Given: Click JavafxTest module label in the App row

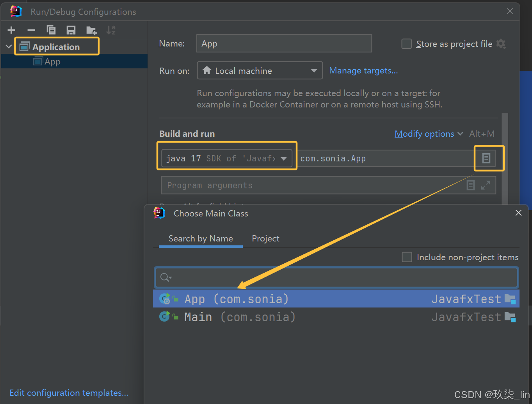Looking at the screenshot, I should [x=466, y=299].
